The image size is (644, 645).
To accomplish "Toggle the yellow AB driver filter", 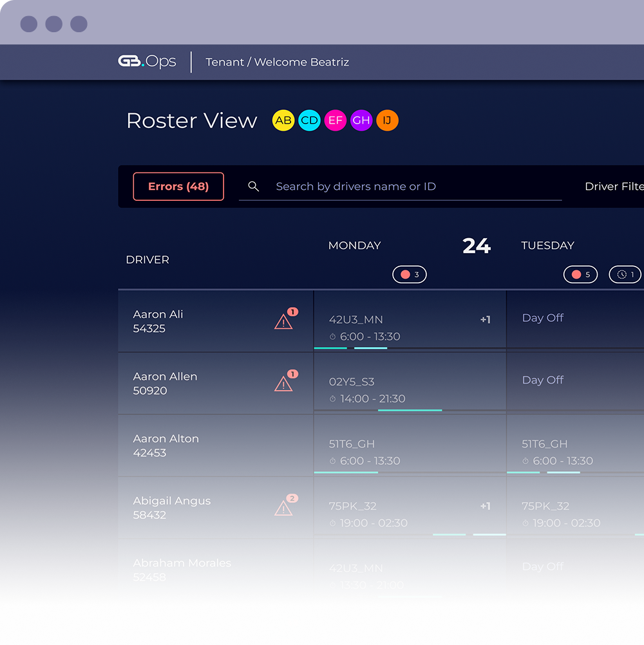I will (x=283, y=120).
